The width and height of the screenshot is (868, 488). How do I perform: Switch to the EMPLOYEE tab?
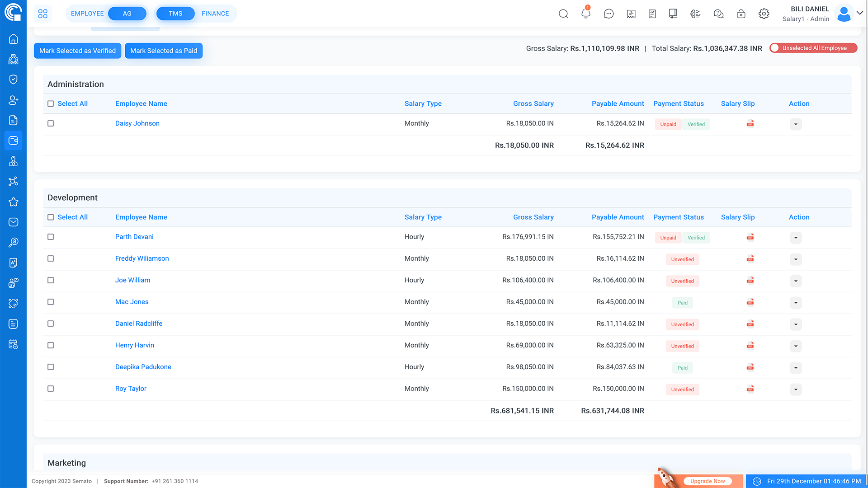(x=87, y=14)
